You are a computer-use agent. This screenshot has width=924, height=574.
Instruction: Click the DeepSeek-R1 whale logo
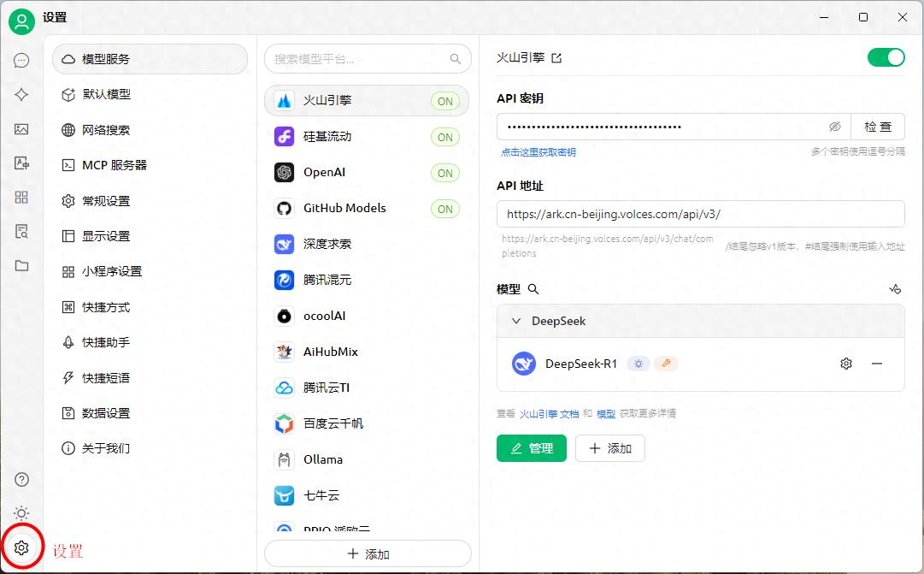tap(523, 364)
